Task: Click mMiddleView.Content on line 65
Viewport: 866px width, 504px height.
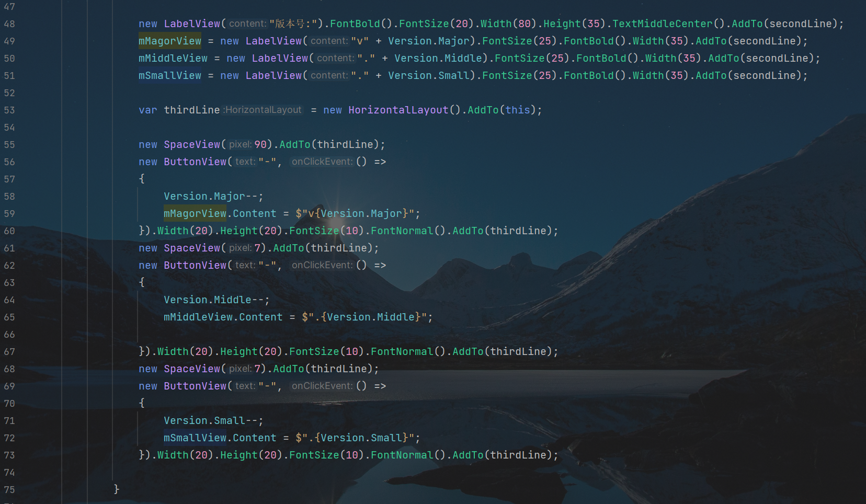Action: click(223, 317)
